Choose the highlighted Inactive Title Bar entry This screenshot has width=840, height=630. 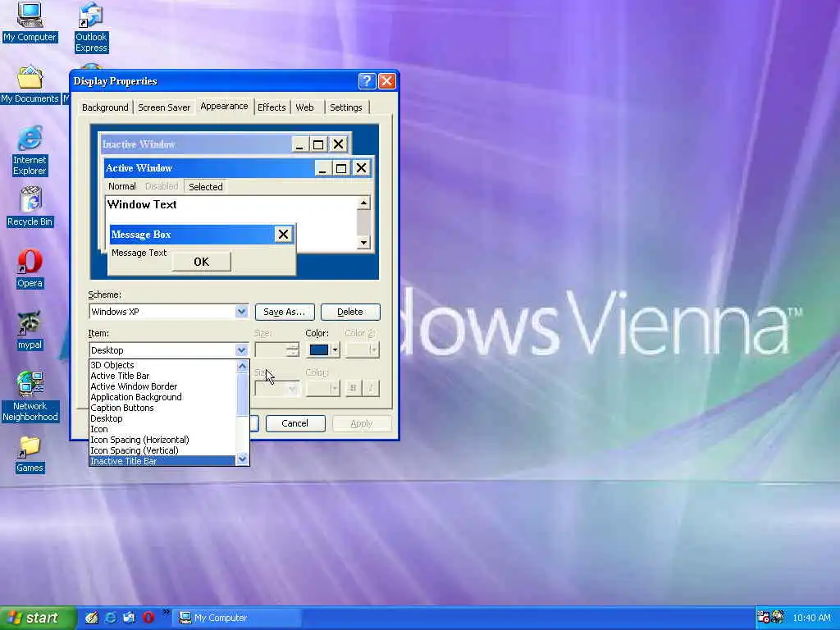click(x=162, y=461)
